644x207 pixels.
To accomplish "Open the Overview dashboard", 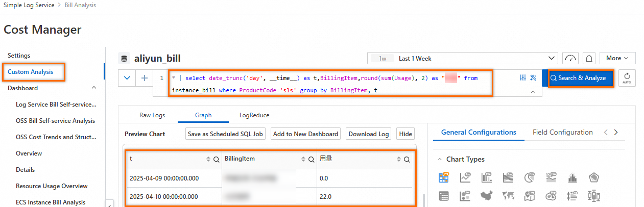I will pyautogui.click(x=29, y=153).
